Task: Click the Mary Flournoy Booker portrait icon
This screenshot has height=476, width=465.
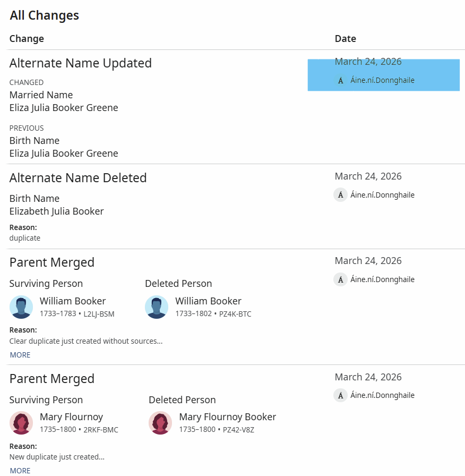Action: click(160, 423)
